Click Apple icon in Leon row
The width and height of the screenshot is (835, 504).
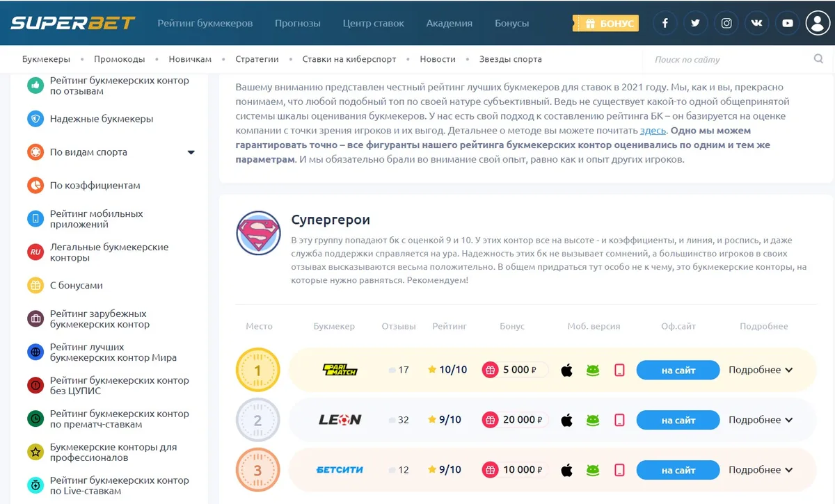click(x=566, y=420)
